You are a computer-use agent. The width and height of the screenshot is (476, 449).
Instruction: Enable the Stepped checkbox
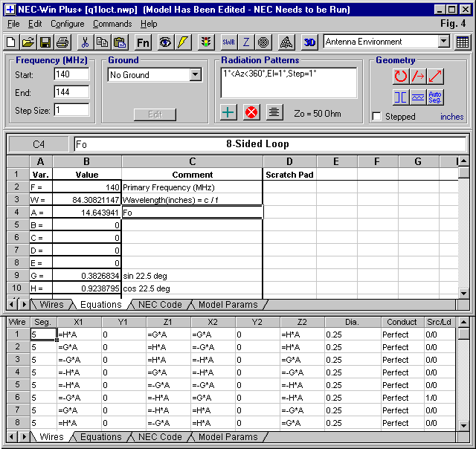pyautogui.click(x=377, y=117)
